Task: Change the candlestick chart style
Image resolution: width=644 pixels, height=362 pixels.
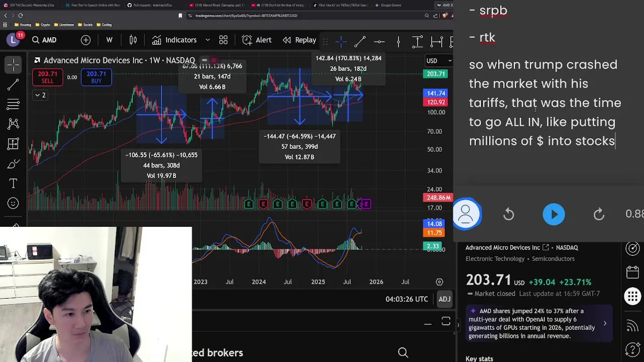Action: (x=133, y=40)
